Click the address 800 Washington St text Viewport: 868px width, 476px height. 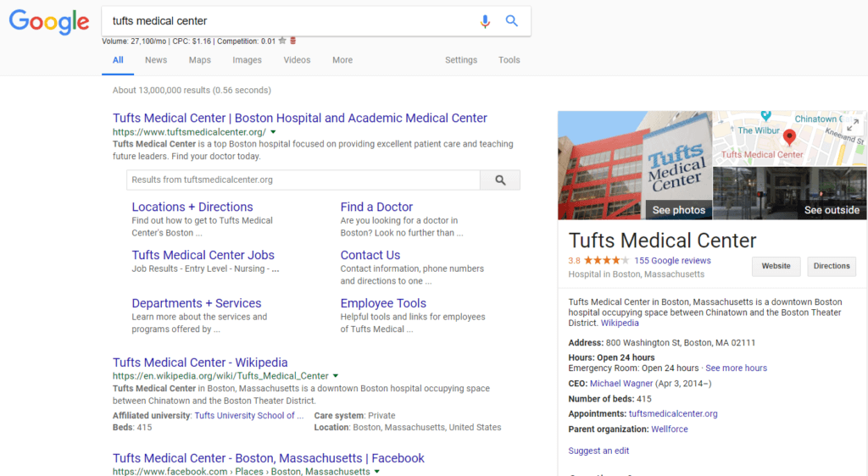point(681,343)
